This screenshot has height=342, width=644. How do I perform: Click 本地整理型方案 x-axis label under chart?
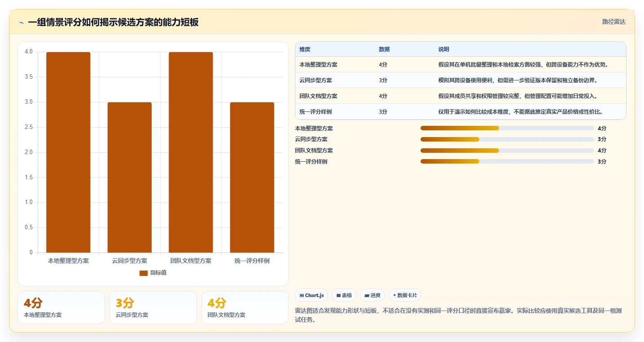pyautogui.click(x=68, y=261)
